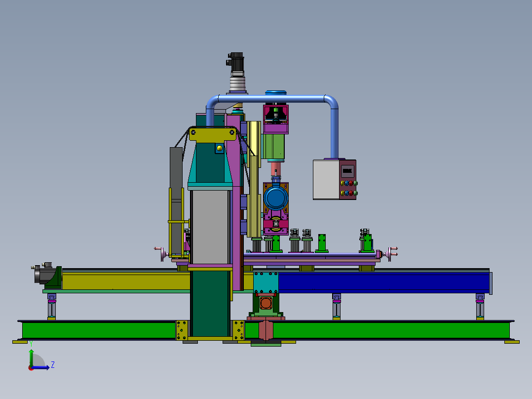This screenshot has height=399, width=532.
Task: Select the left pink handwheel on the table
Action: point(161,253)
